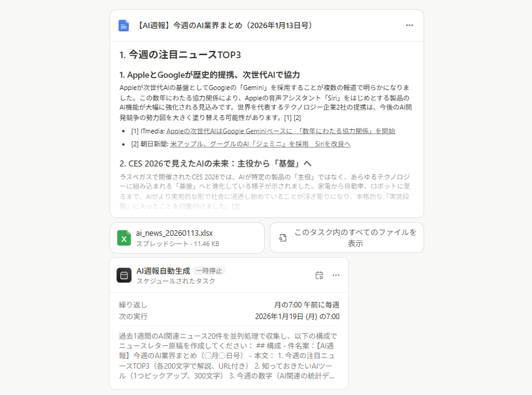Click the 繰り返し schedule value 月の7:00 午前に毎週
The image size is (532, 395).
[x=306, y=305]
